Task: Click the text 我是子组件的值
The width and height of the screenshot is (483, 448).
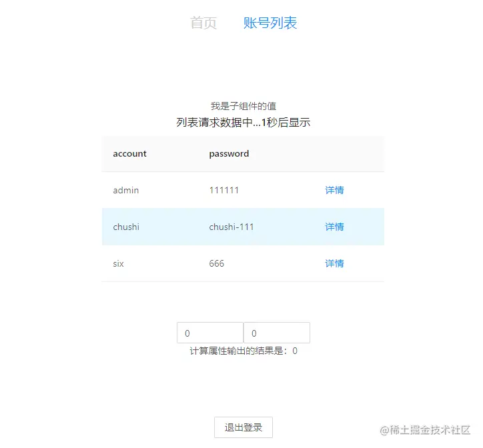Action: [244, 106]
